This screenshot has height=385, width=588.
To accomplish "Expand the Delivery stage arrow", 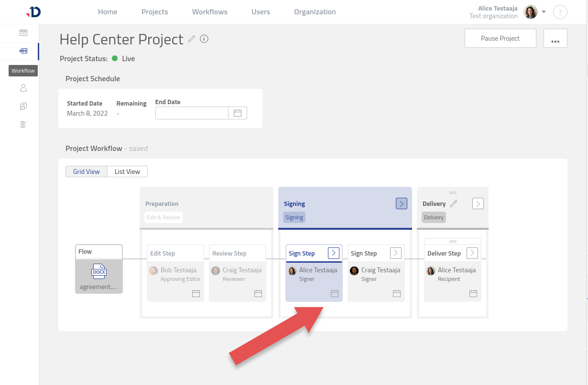I will (478, 203).
